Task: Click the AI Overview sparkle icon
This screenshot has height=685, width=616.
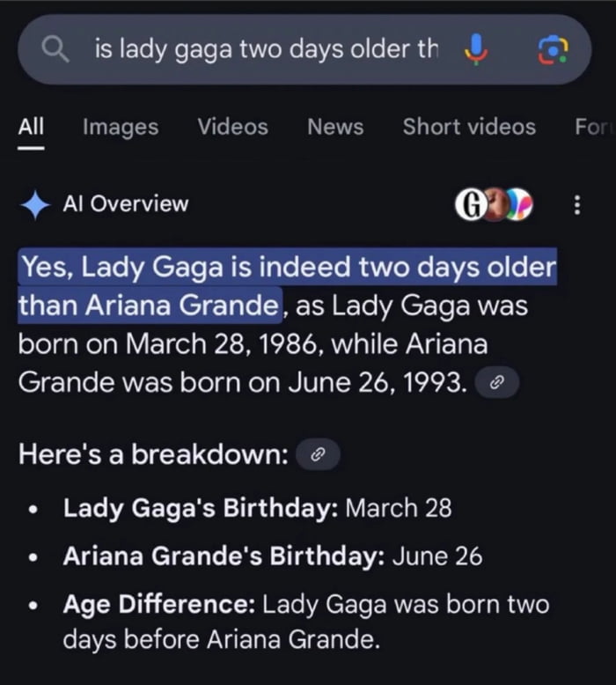Action: (x=35, y=204)
